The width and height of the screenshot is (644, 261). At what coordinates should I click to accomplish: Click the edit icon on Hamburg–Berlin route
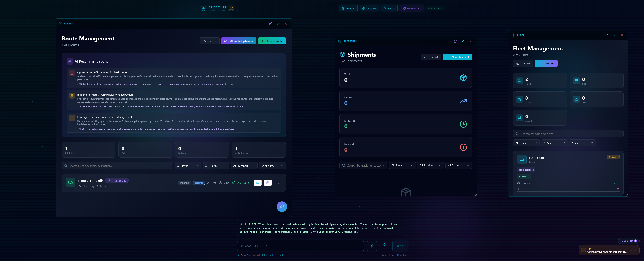point(267,183)
